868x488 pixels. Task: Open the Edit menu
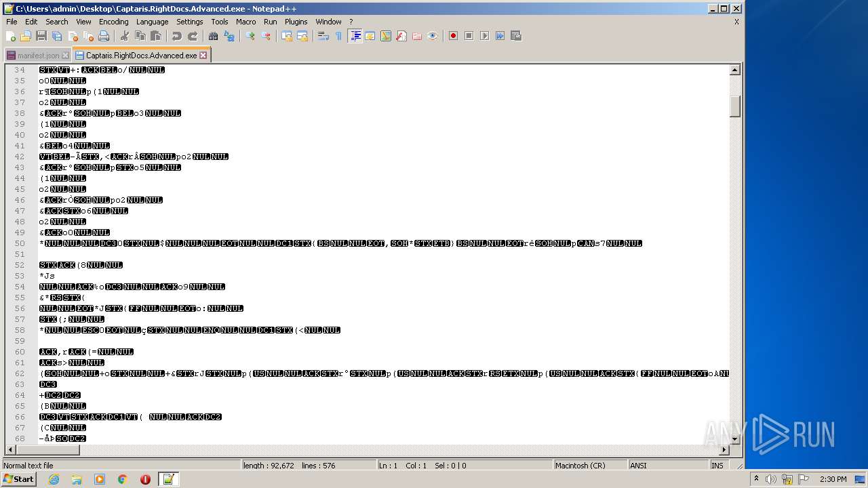[x=31, y=22]
